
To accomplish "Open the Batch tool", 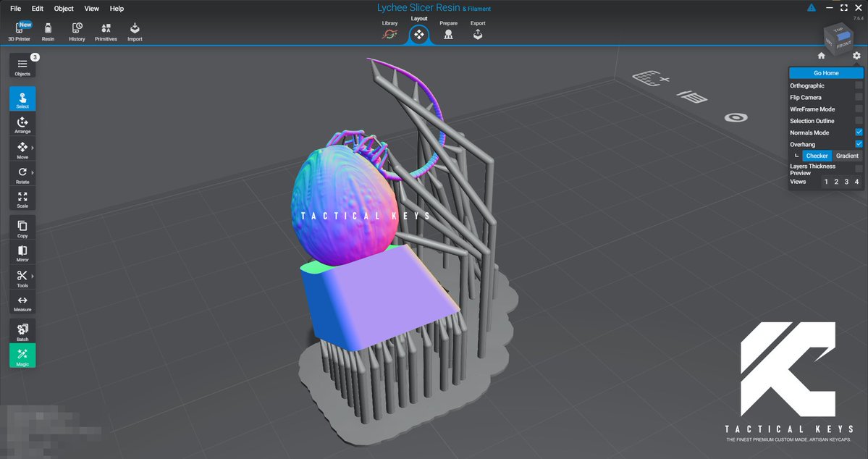I will (22, 331).
